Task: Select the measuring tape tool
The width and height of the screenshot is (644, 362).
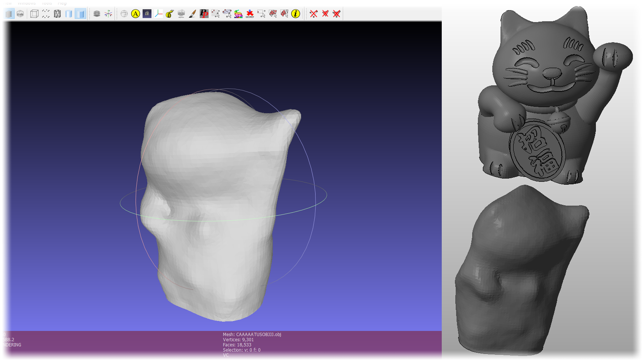Action: [x=170, y=14]
